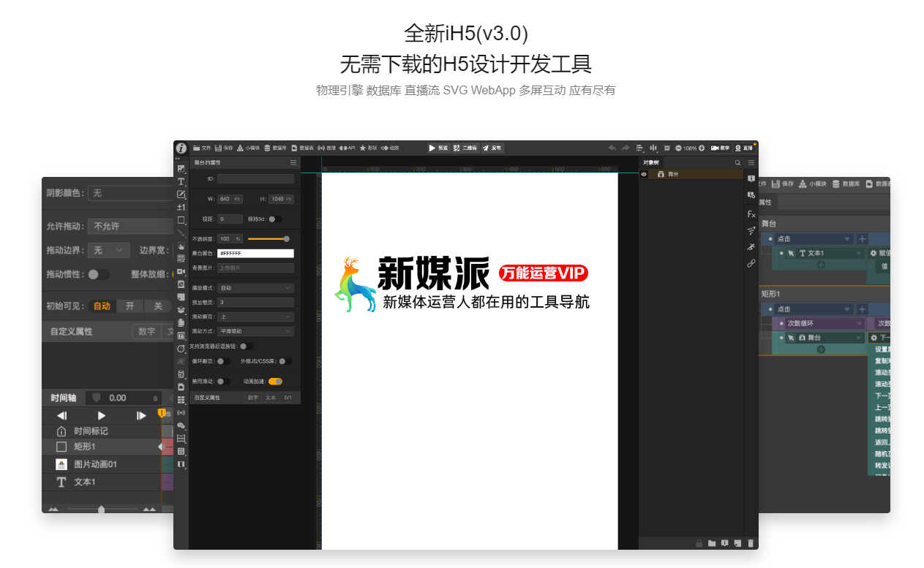Select the timer/clock tool in left toolbar
Screen dimensions: 924x568
181,349
